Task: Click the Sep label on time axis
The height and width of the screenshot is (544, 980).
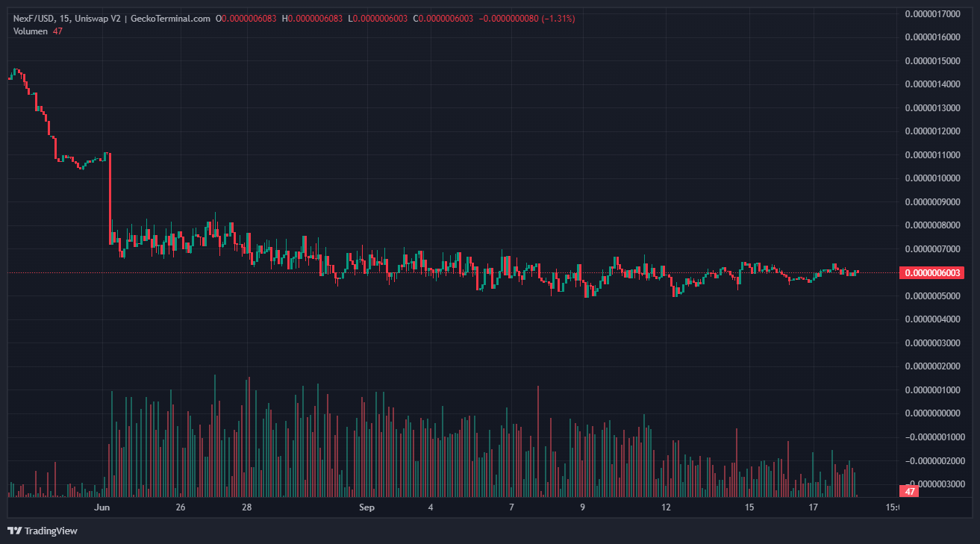Action: (366, 507)
